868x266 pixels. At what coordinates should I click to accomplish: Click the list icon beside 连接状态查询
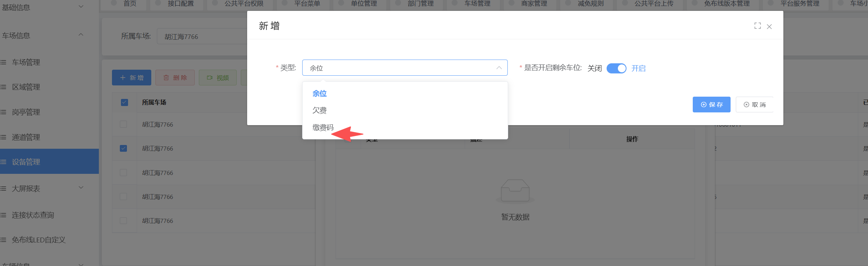click(x=3, y=215)
